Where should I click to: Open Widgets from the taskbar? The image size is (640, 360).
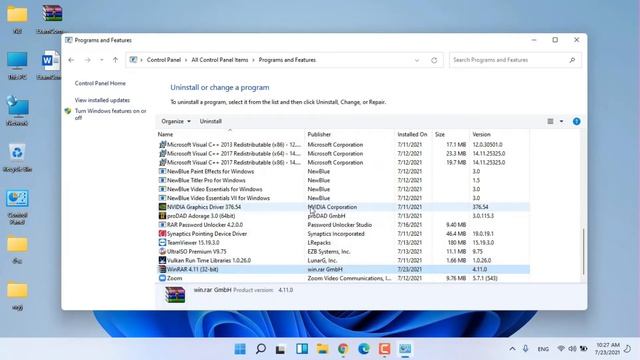pos(302,349)
